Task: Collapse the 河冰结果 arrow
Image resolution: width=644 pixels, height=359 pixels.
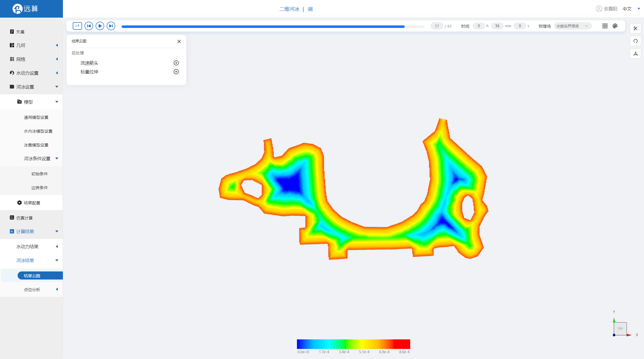Action: [x=57, y=260]
